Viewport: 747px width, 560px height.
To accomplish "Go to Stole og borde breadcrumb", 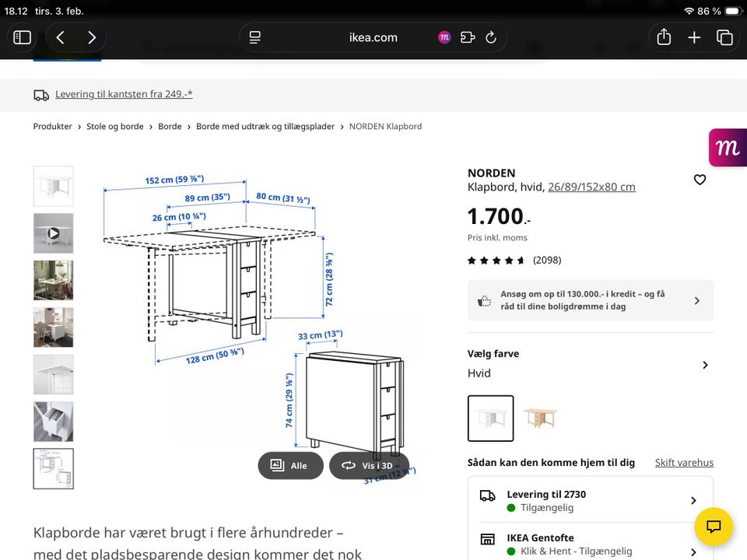I will tap(115, 126).
